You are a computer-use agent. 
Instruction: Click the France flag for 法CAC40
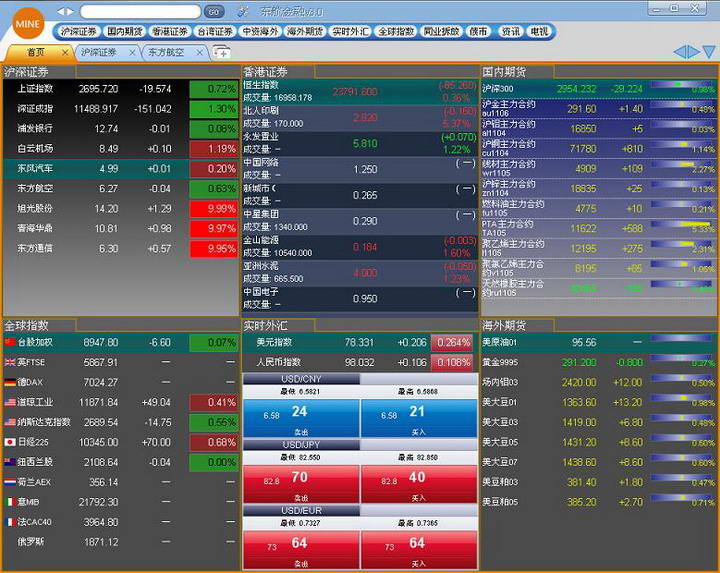tap(10, 522)
